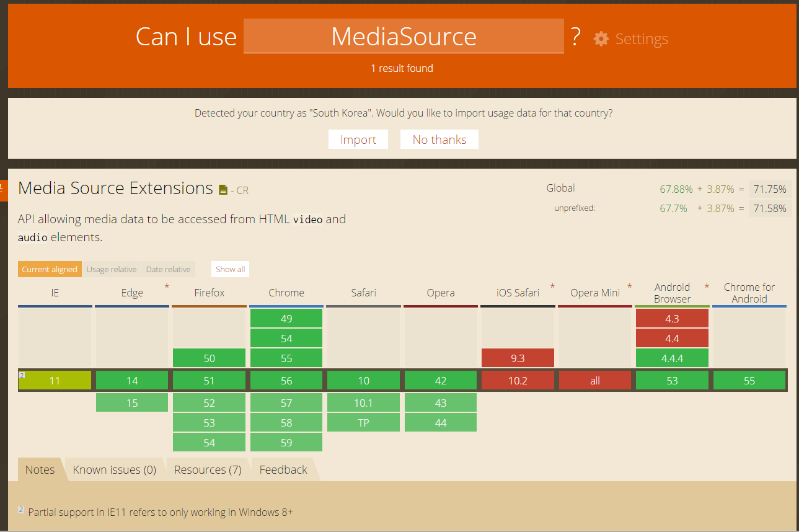Image resolution: width=799 pixels, height=532 pixels.
Task: Click the iOS Safari column header
Action: tap(518, 293)
